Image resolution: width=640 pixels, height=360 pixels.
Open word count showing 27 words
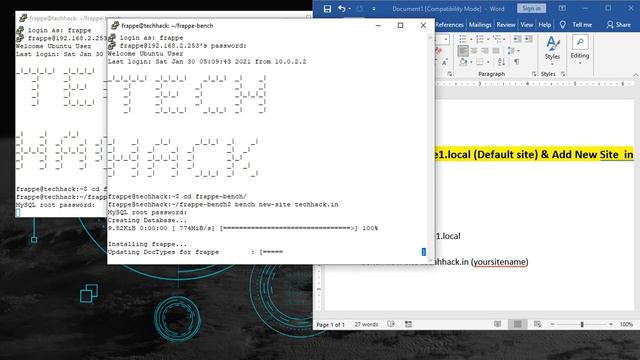click(366, 324)
